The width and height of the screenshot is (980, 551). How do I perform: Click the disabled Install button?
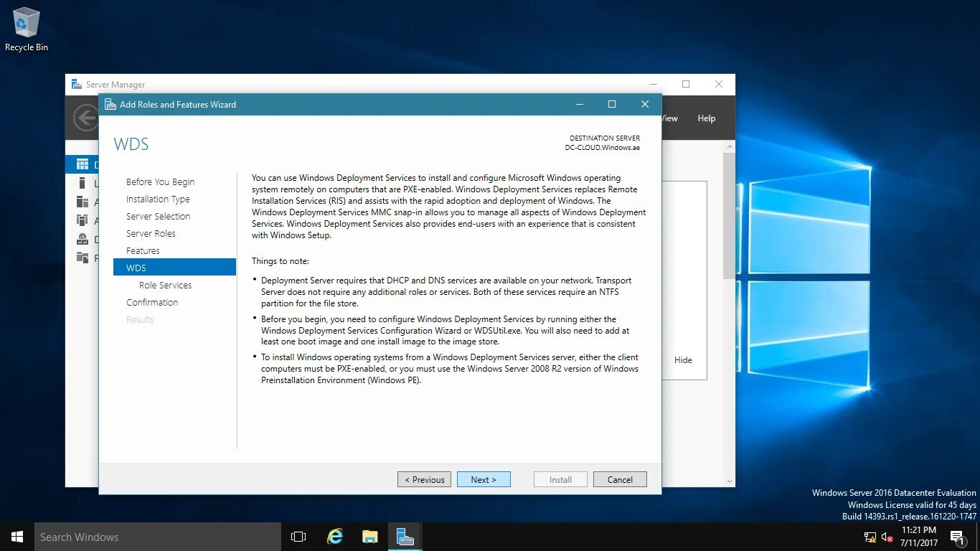pyautogui.click(x=561, y=479)
